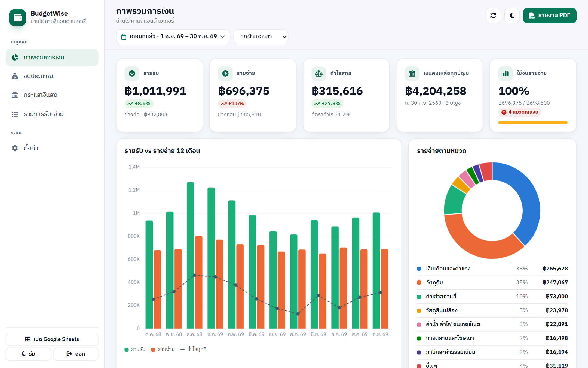This screenshot has width=588, height=368.
Task: Click the blue donut chart segment
Action: [x=529, y=199]
